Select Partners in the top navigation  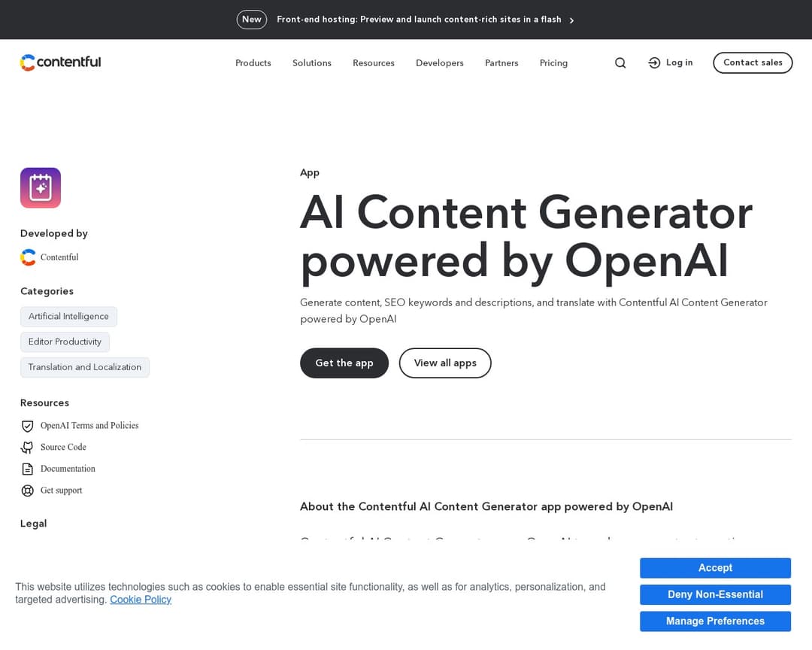point(501,63)
